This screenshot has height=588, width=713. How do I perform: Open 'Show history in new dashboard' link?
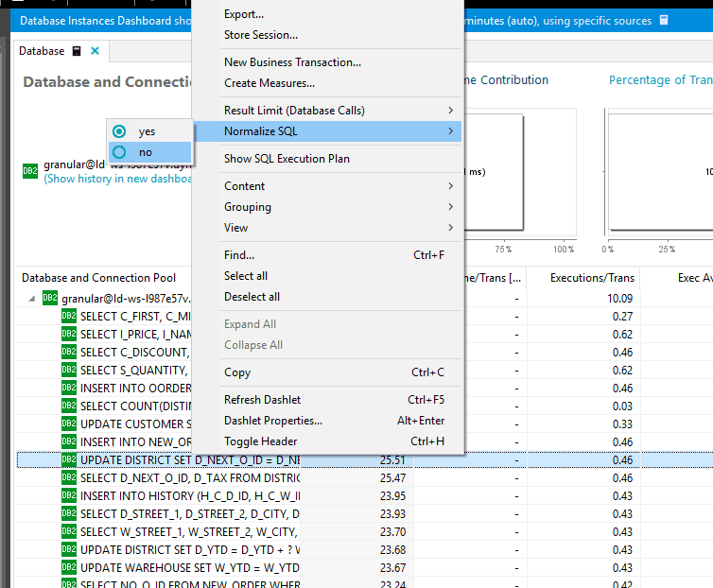click(x=117, y=179)
